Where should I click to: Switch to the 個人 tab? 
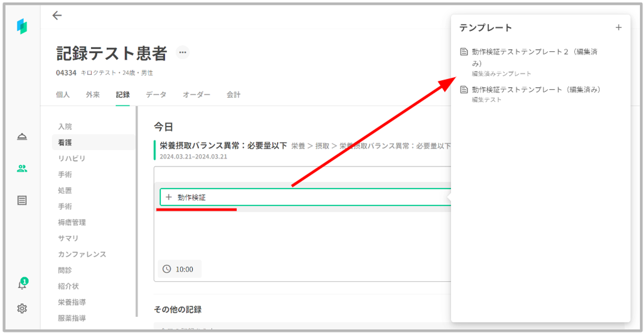(62, 95)
